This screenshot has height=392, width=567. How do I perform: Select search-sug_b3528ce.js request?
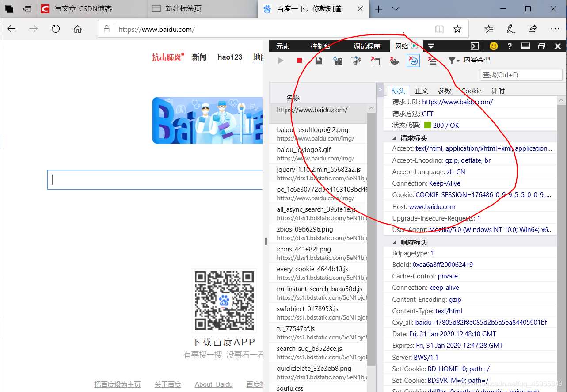[318, 352]
